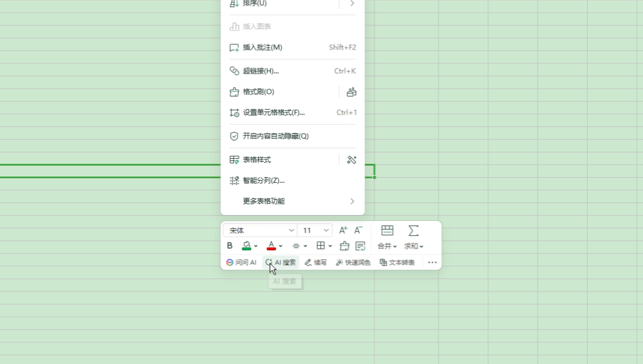Click icon right of 格式刷 menu entry

coord(352,92)
